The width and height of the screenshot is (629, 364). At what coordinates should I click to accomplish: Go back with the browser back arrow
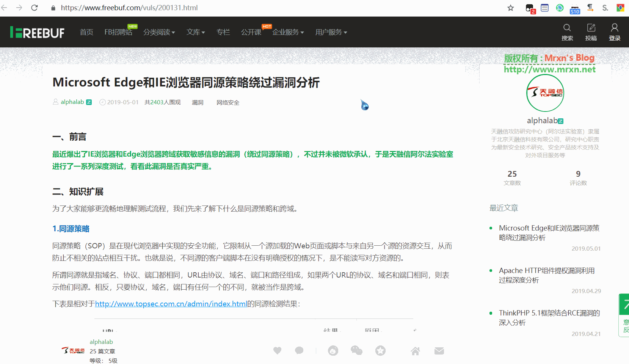tap(4, 8)
